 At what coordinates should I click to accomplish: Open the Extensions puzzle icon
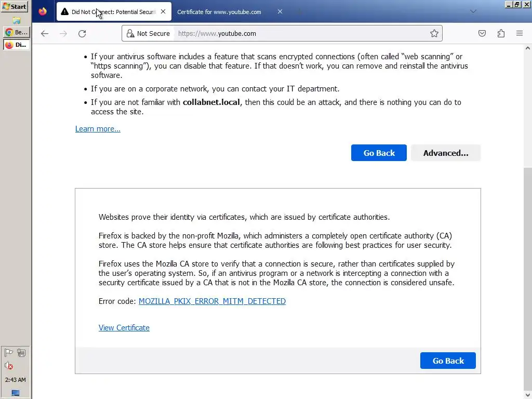click(x=501, y=33)
